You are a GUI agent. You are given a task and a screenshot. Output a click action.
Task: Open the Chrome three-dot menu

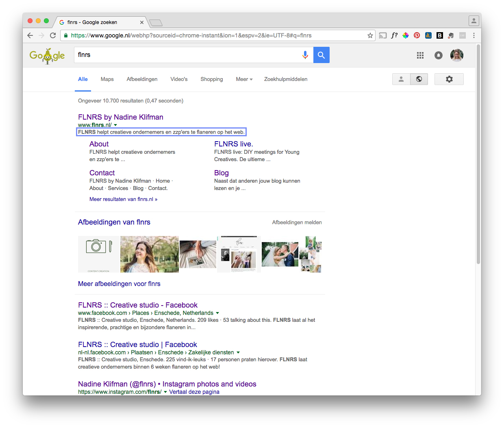(474, 35)
